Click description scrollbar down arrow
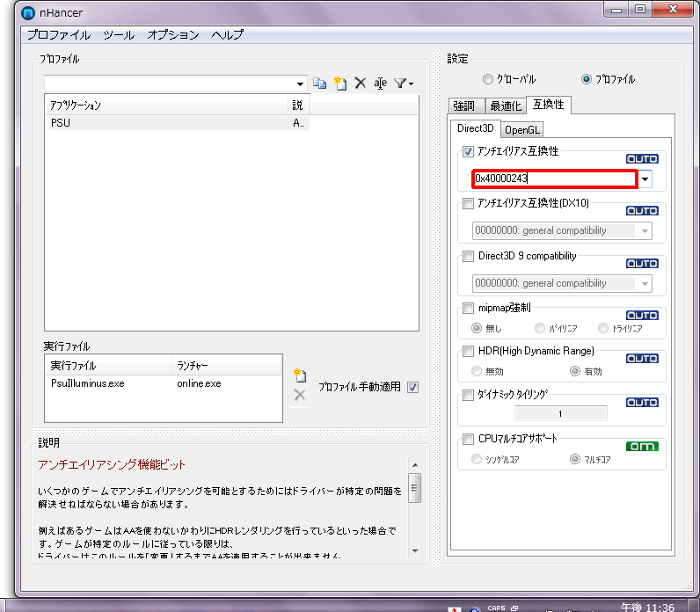 [415, 550]
